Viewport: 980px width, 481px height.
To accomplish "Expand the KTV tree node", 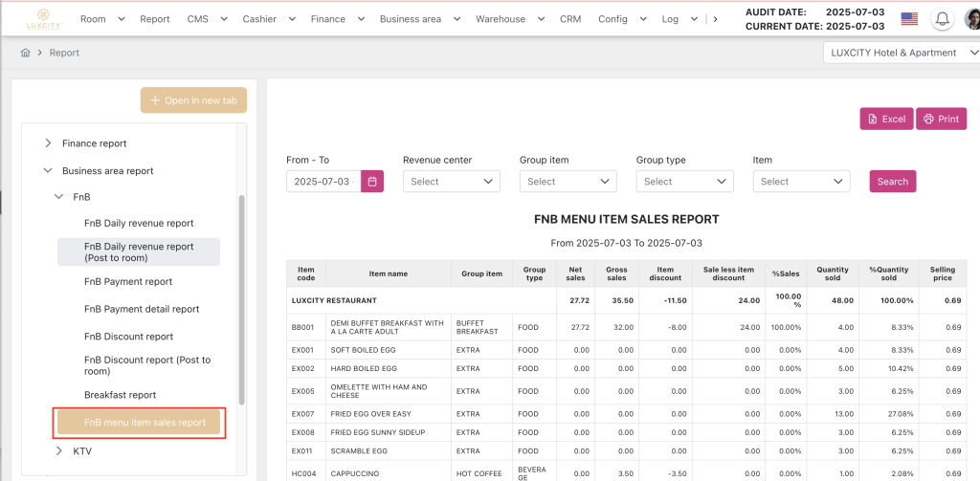I will 59,450.
